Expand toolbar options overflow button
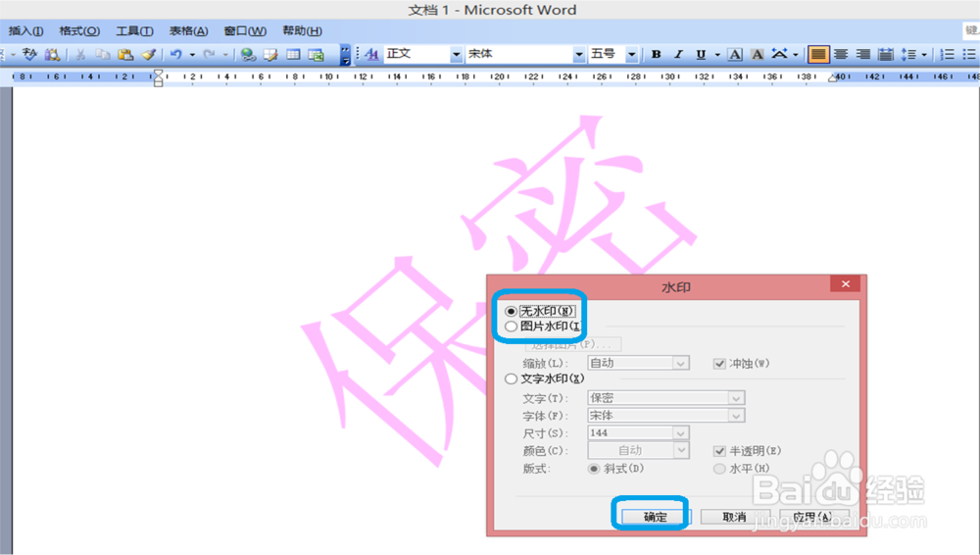This screenshot has height=555, width=980. 345,55
